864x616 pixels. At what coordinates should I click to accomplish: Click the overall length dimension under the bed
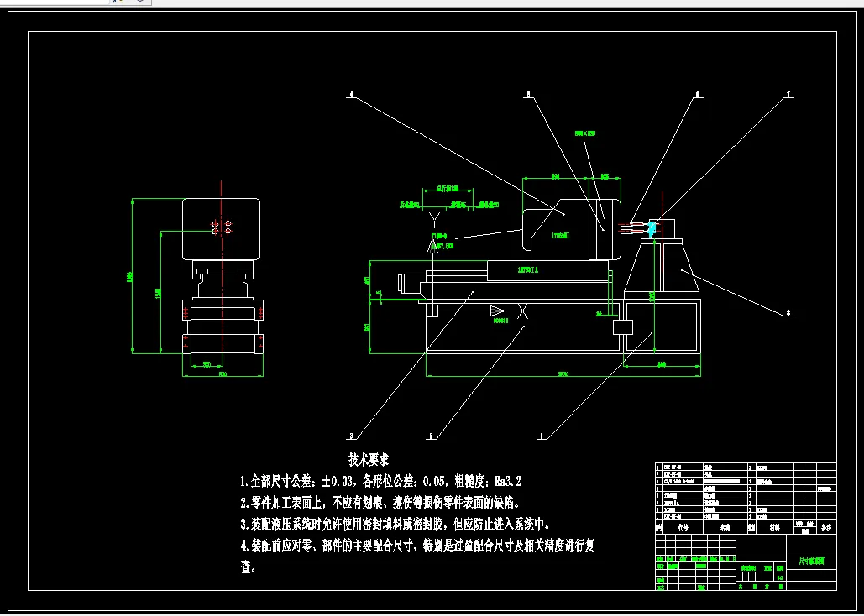click(563, 374)
